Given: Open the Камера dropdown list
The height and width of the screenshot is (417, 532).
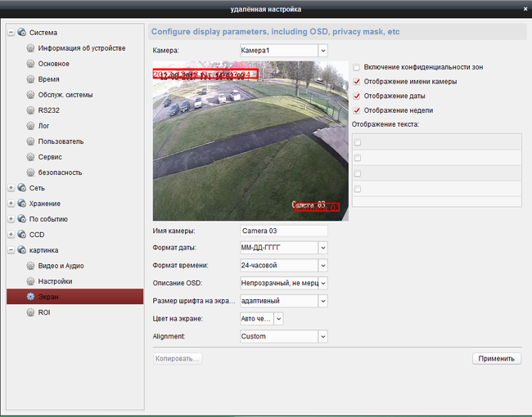Looking at the screenshot, I should (322, 51).
